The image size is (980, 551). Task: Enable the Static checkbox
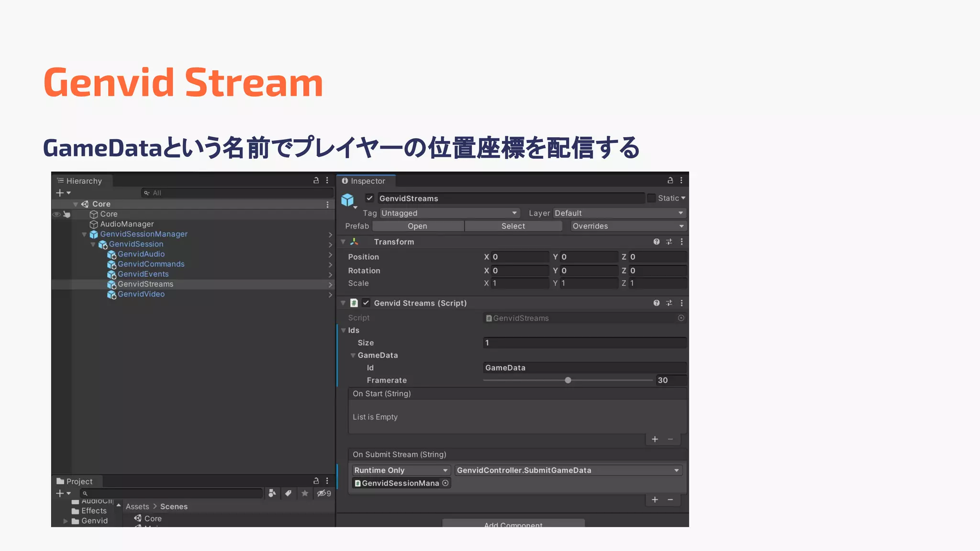pos(651,198)
